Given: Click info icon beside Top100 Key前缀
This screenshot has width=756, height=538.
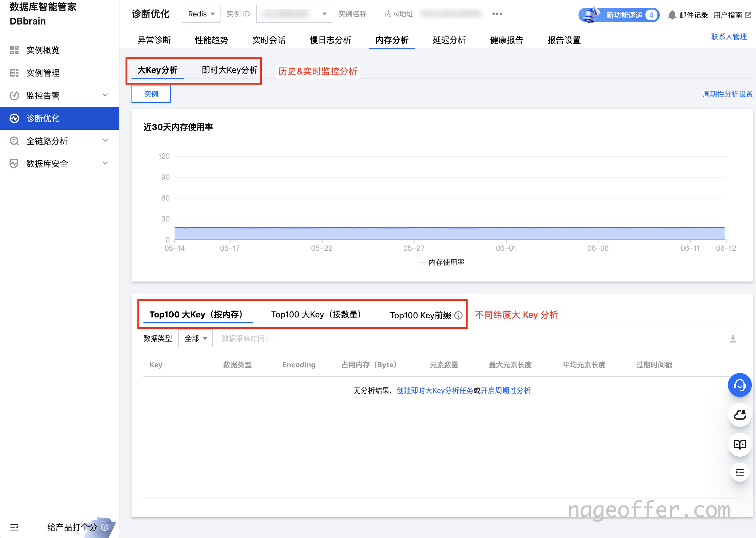Looking at the screenshot, I should pyautogui.click(x=458, y=315).
